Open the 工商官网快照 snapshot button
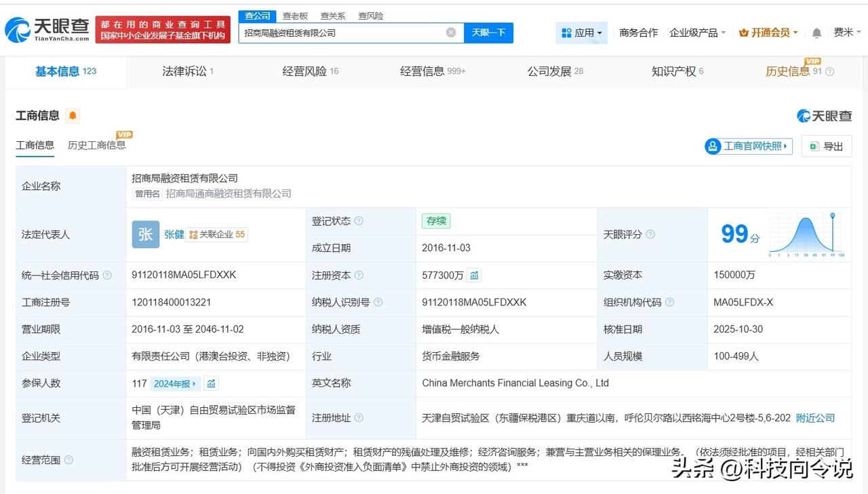The image size is (868, 494). click(x=749, y=146)
